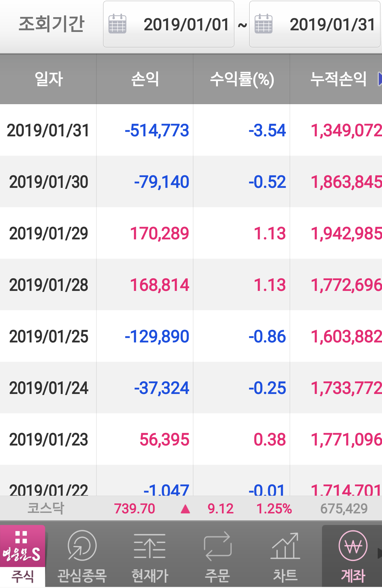Open the start date calendar icon
The image size is (382, 588).
click(117, 24)
